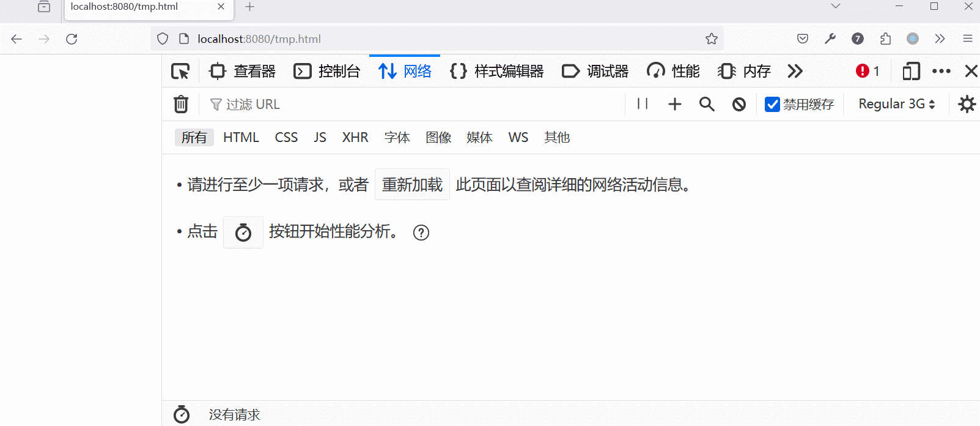Open the list all tabs dropdown
Viewport: 980px width, 426px height.
[x=836, y=6]
